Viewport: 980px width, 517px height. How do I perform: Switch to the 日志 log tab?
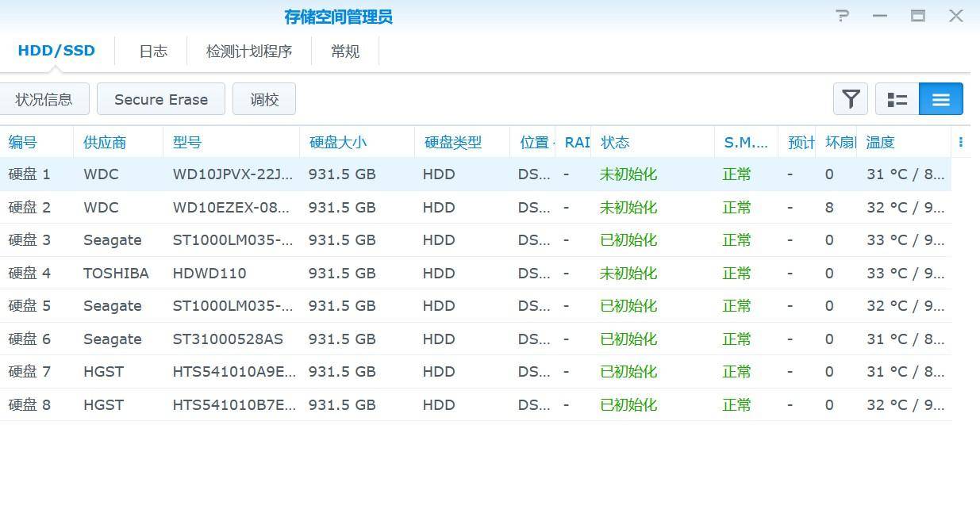pos(152,51)
